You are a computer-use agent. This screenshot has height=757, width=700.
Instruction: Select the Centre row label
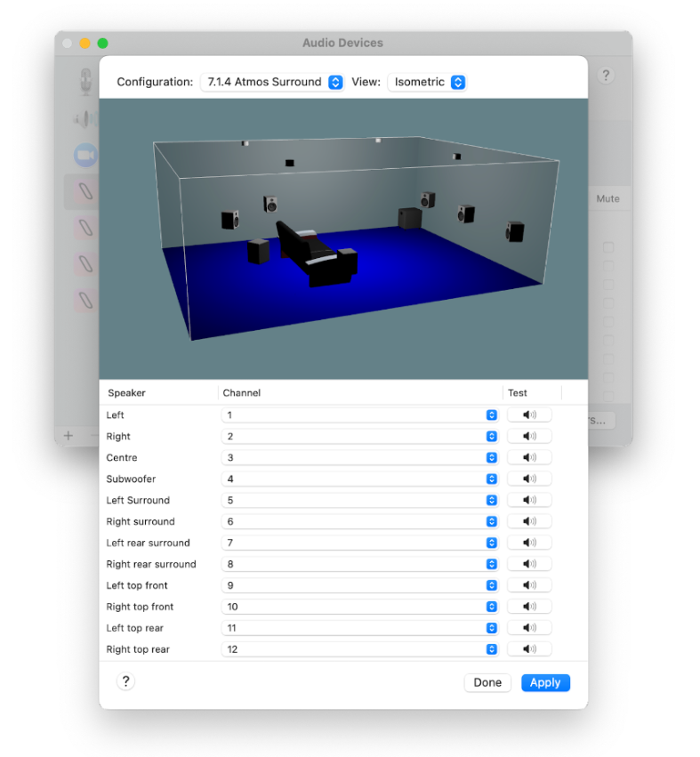pos(122,458)
